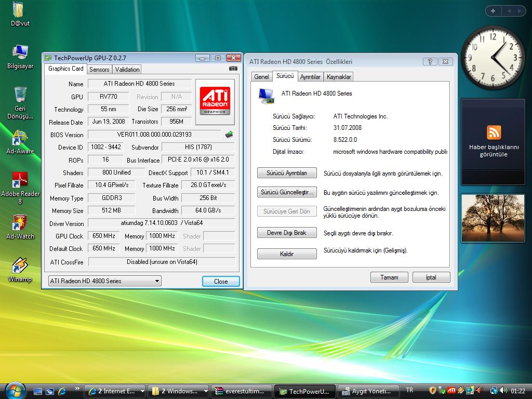Click the BIOS Version text field

(x=154, y=135)
